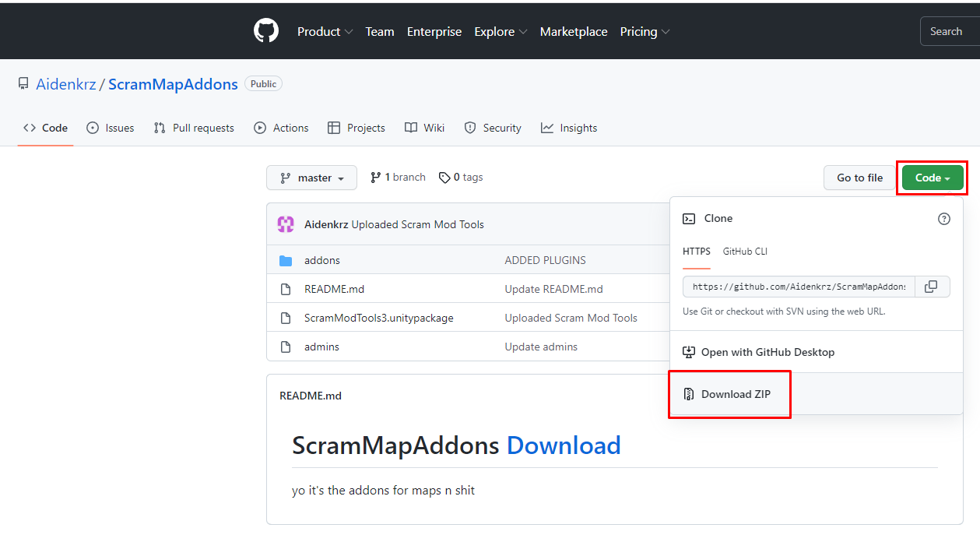Click the Go to file button
980x535 pixels.
860,178
